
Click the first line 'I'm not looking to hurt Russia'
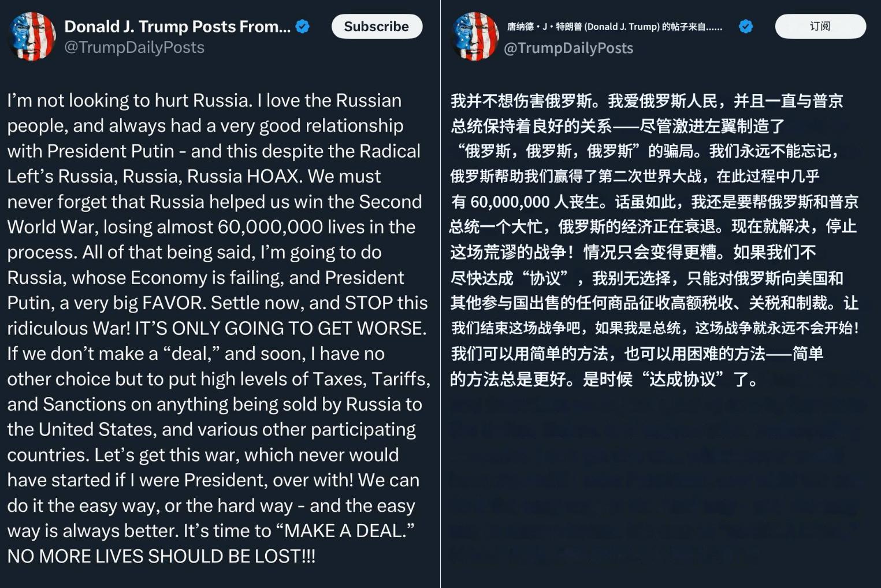point(129,101)
